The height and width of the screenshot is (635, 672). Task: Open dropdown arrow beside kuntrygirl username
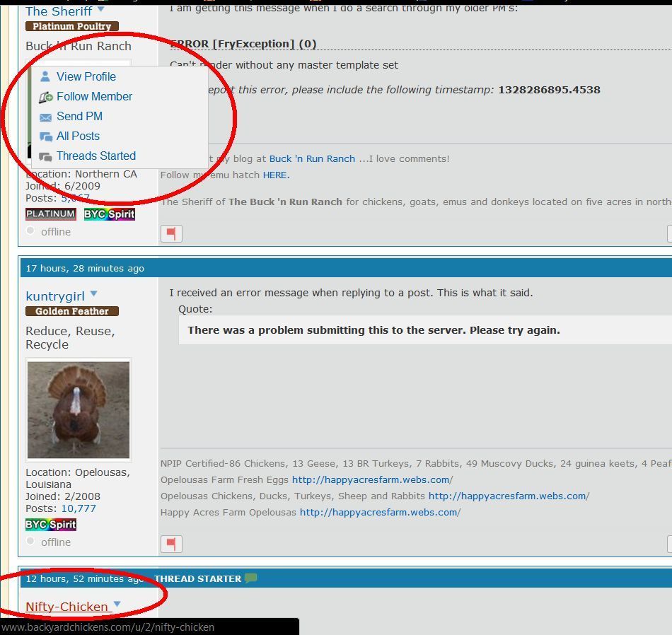pyautogui.click(x=93, y=294)
